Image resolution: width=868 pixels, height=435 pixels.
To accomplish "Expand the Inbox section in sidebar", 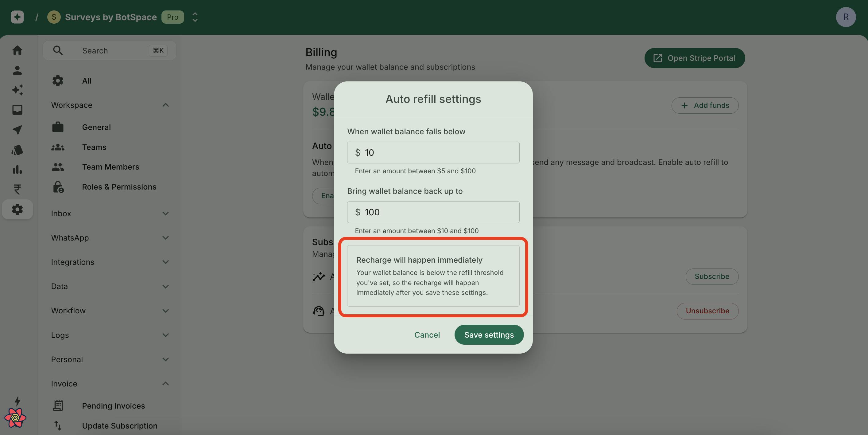I will [x=110, y=213].
